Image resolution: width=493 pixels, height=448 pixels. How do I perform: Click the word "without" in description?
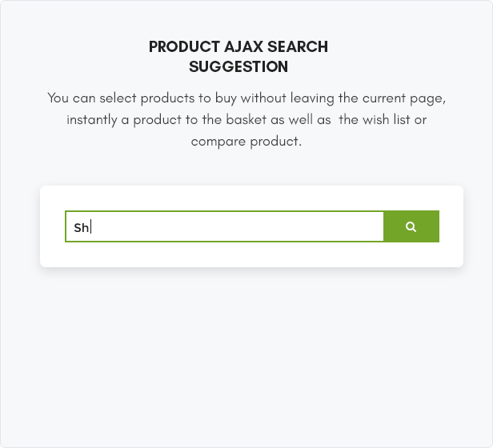tap(263, 98)
